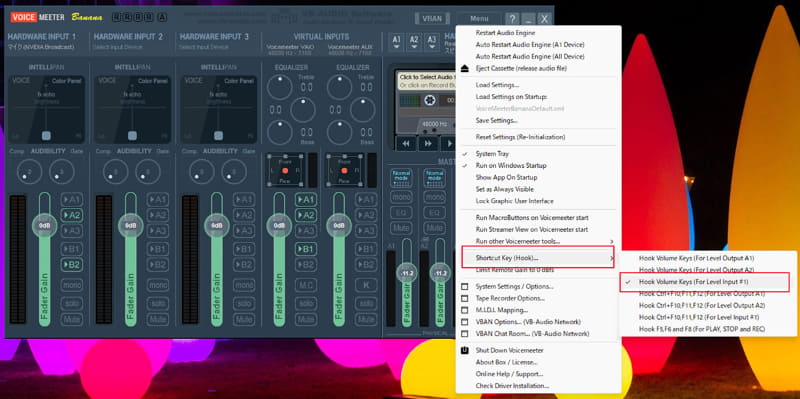Click EQ on bus A2
800x399 pixels.
point(435,212)
